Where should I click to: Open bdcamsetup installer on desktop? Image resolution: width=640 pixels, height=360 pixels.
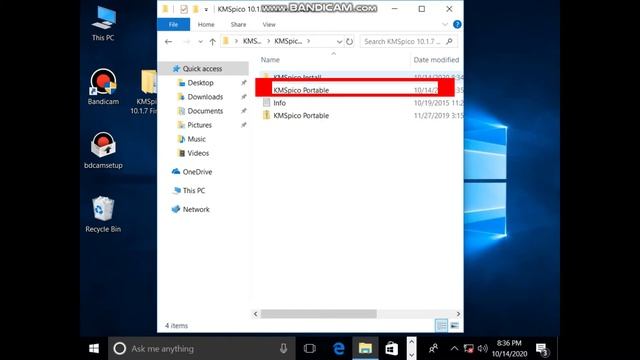tap(103, 151)
